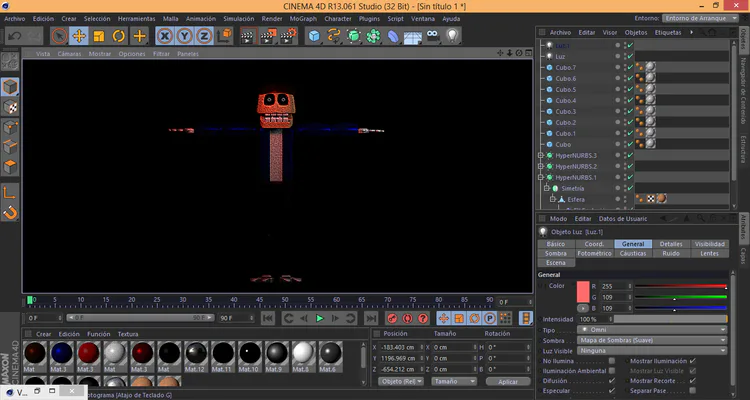Render the active view clapperboard
Viewport: 750px width, 400px height.
(x=248, y=36)
